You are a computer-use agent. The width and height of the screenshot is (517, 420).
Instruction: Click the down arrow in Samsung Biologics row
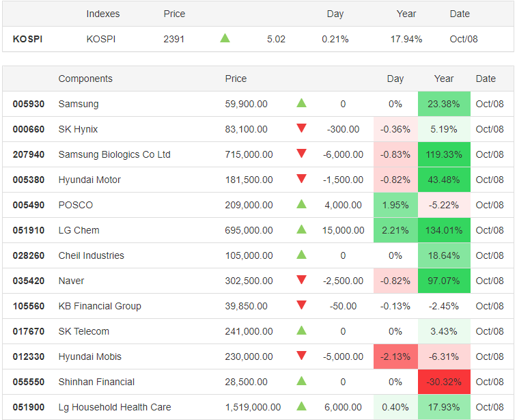point(301,153)
